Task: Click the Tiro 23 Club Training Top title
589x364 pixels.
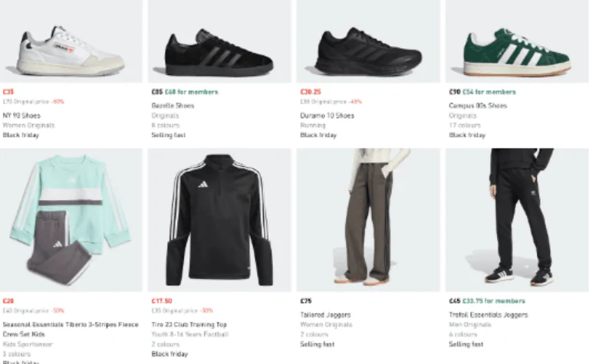Action: tap(189, 315)
